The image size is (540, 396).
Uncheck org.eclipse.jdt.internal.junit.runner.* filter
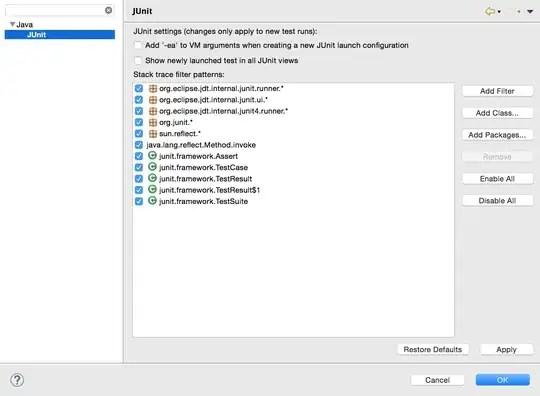tap(139, 88)
